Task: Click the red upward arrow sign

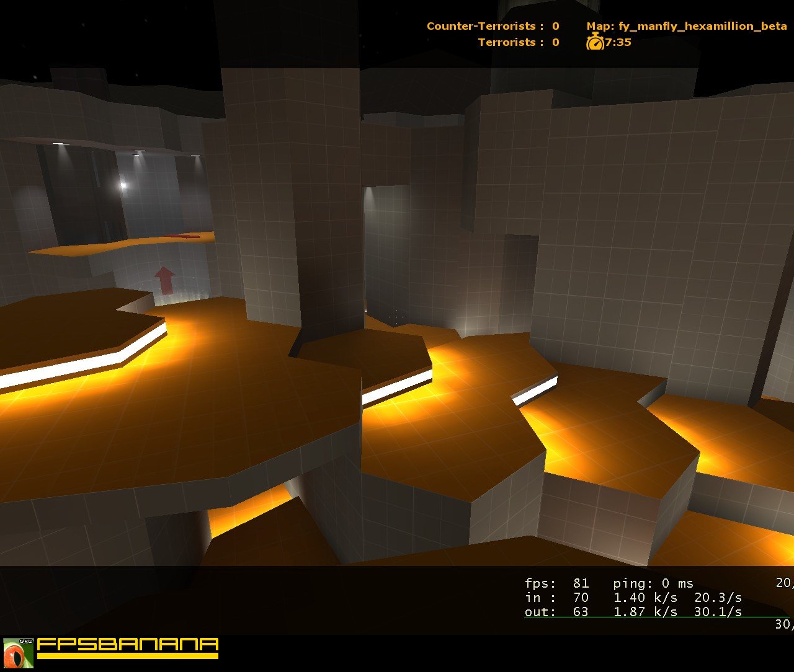Action: pos(164,280)
